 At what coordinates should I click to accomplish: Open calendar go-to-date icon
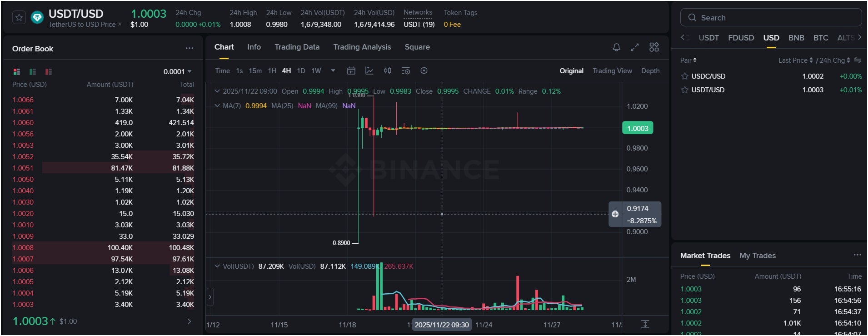[351, 71]
